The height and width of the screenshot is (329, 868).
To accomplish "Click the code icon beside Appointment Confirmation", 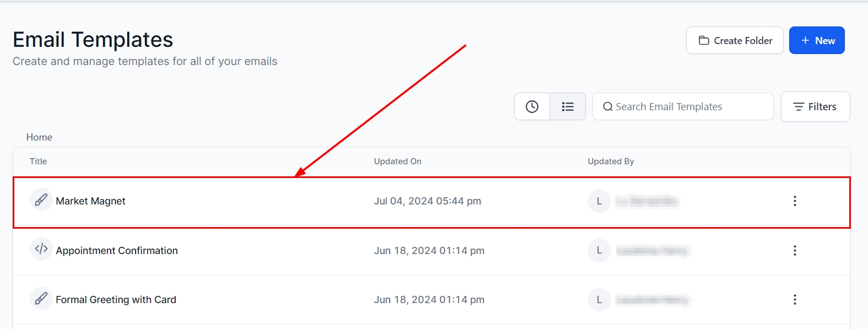I will [x=41, y=249].
